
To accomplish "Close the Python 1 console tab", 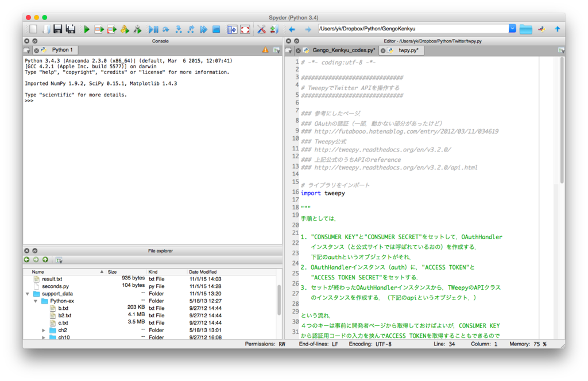I will pyautogui.click(x=36, y=50).
